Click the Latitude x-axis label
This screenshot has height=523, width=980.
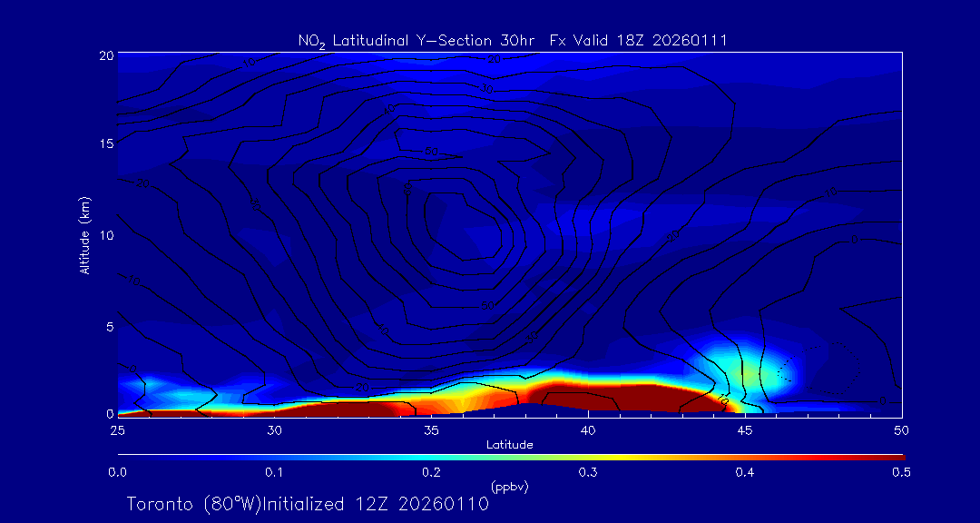click(509, 444)
